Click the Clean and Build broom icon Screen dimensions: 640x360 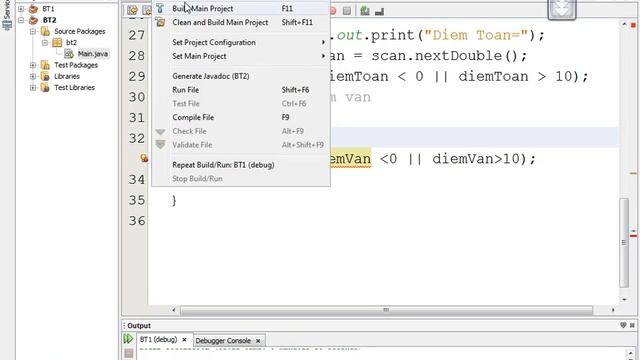coord(160,22)
